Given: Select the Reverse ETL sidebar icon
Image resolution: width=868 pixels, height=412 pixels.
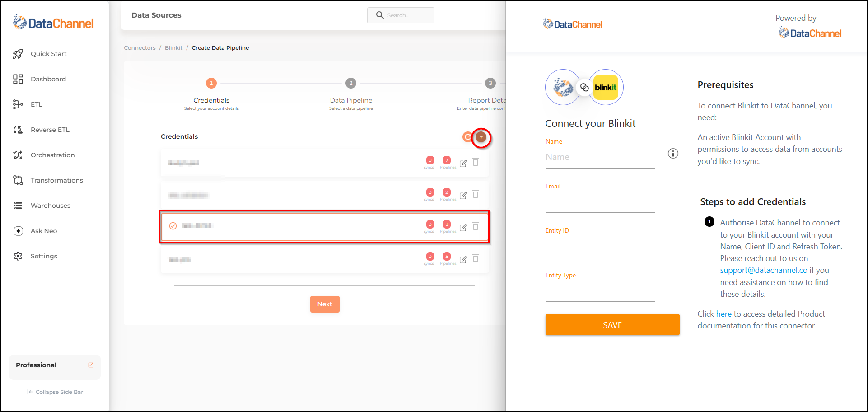Looking at the screenshot, I should pos(18,130).
